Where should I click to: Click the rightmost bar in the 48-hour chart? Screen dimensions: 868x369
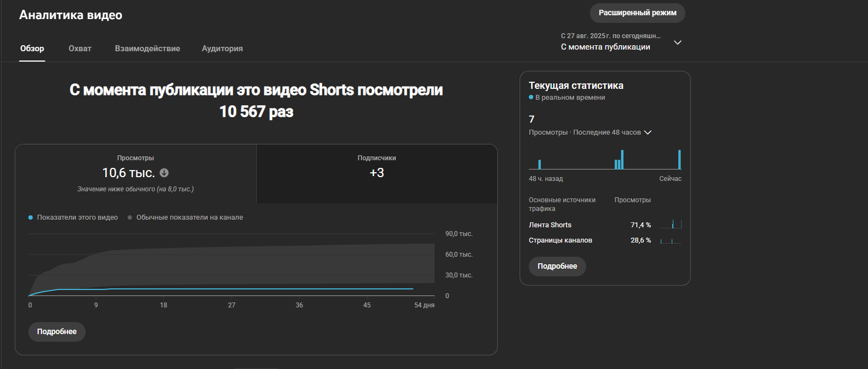coord(679,160)
